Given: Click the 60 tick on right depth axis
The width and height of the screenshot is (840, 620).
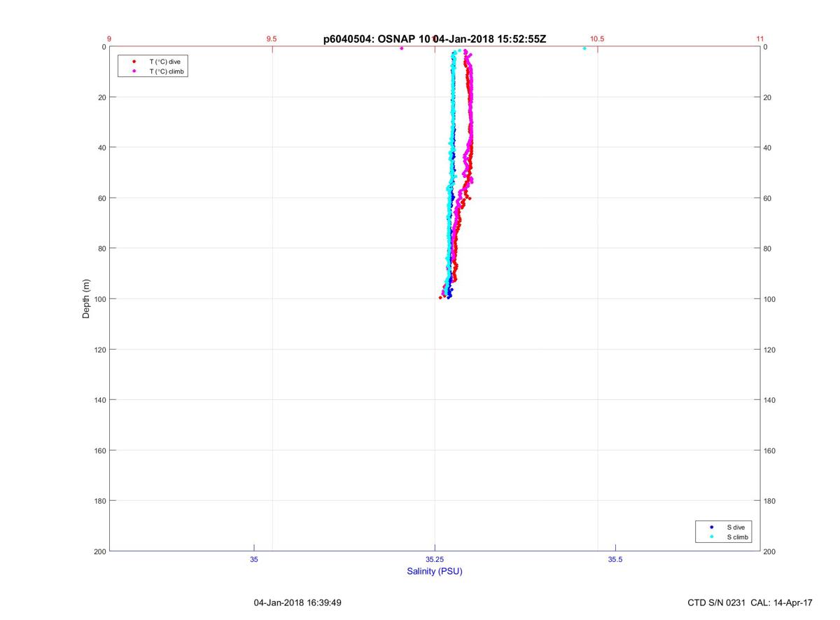Looking at the screenshot, I should (x=768, y=198).
